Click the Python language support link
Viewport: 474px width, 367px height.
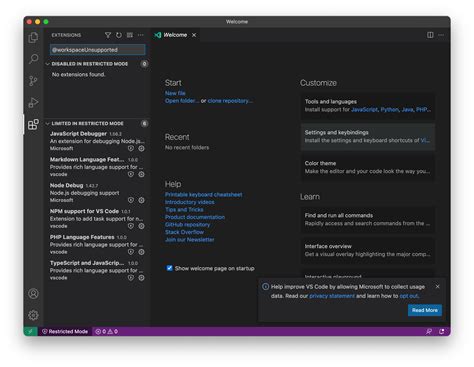[x=390, y=109]
